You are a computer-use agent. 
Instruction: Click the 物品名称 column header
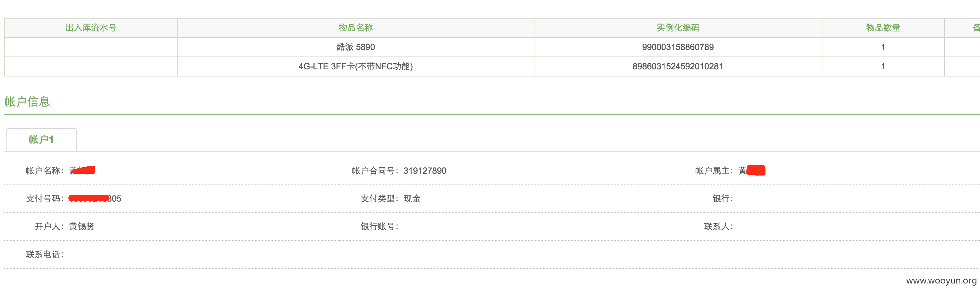(356, 28)
